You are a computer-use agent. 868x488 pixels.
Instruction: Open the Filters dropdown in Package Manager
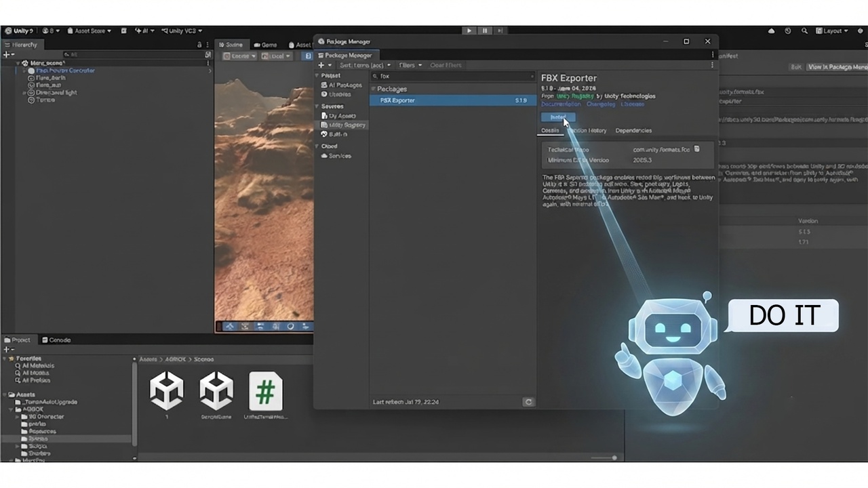pos(410,65)
